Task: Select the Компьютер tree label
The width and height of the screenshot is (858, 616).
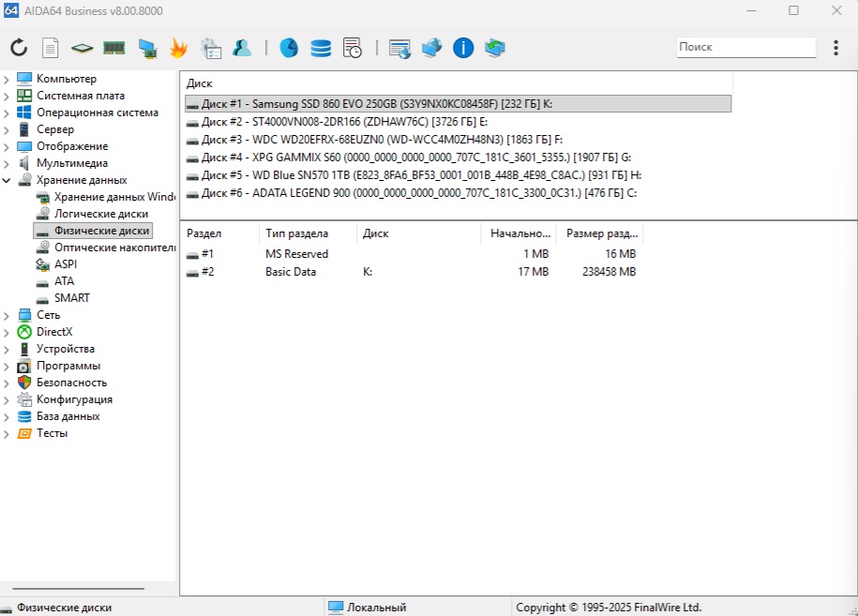Action: pos(67,79)
